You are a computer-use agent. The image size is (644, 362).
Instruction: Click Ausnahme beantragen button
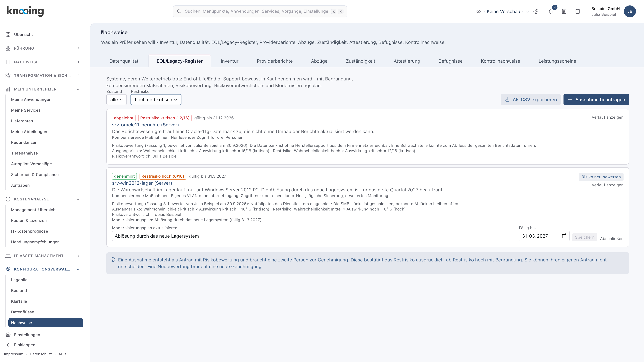click(x=596, y=100)
